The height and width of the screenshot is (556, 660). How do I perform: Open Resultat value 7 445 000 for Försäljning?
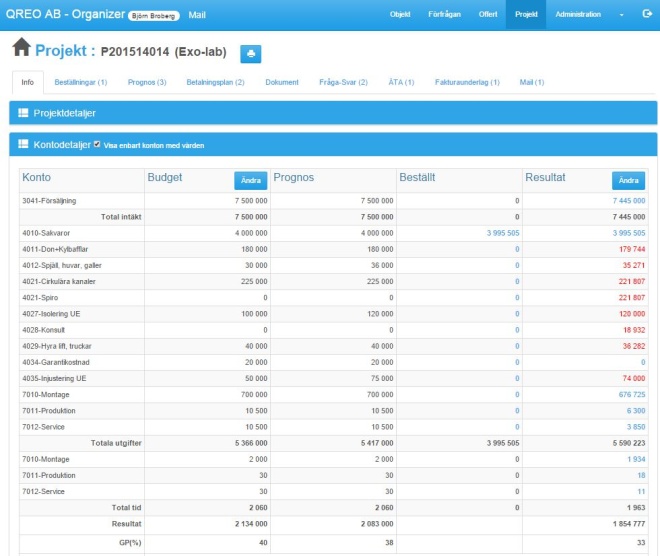pos(629,201)
